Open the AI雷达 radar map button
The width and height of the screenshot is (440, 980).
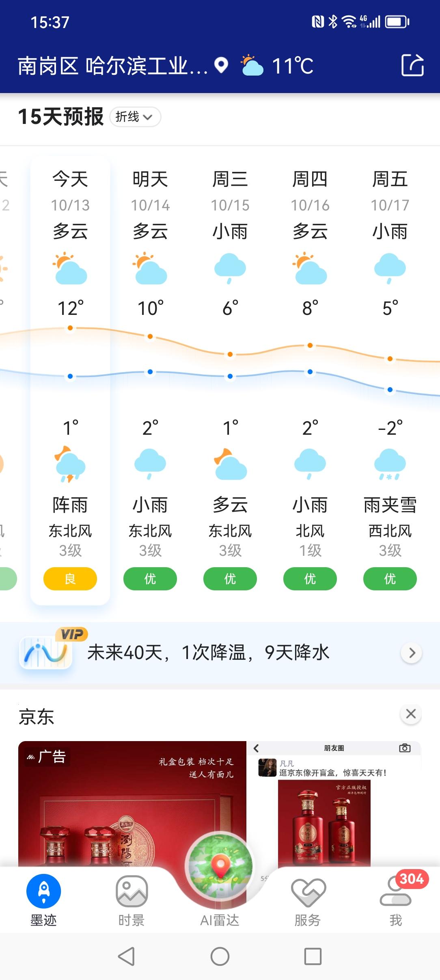(220, 869)
